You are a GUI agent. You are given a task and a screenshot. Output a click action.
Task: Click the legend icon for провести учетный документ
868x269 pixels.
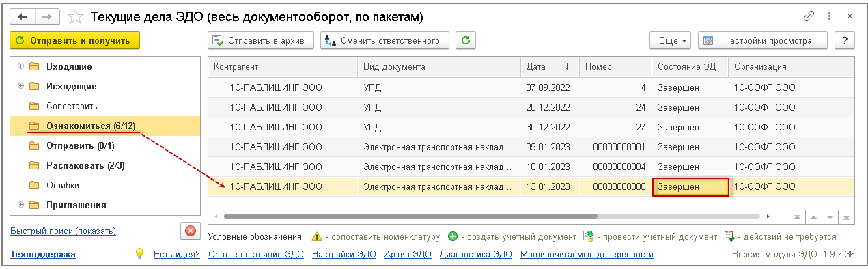tap(588, 236)
